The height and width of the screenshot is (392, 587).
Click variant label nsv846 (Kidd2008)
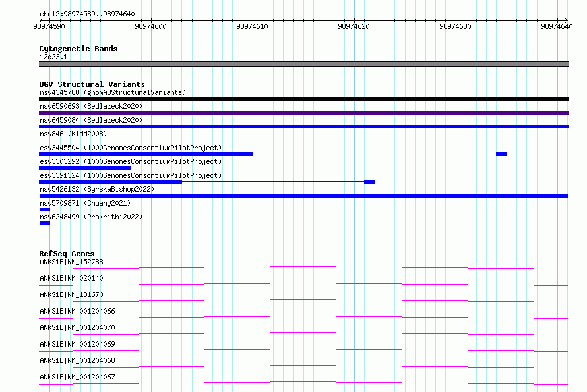pos(73,134)
